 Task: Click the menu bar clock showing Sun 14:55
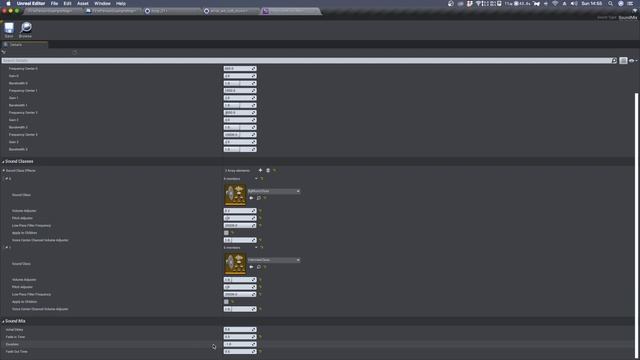pyautogui.click(x=592, y=3)
